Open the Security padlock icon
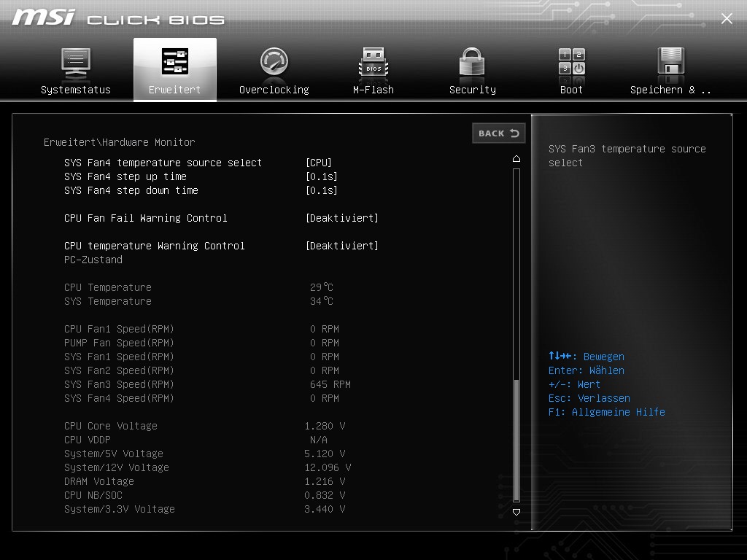747x560 pixels. (472, 62)
